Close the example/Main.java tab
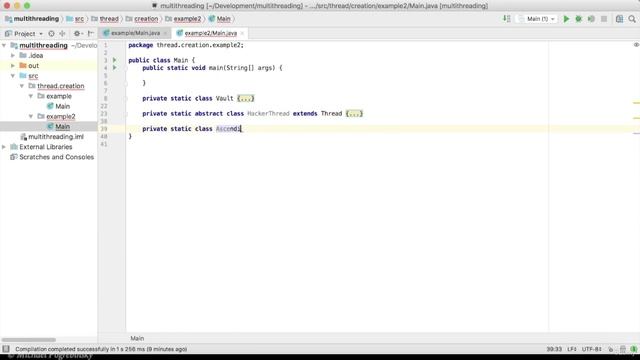 pyautogui.click(x=165, y=33)
